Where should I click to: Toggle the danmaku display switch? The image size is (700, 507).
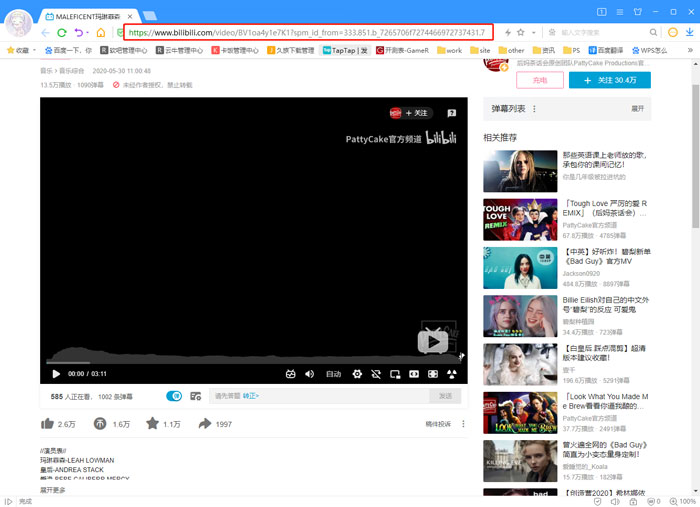pyautogui.click(x=174, y=396)
